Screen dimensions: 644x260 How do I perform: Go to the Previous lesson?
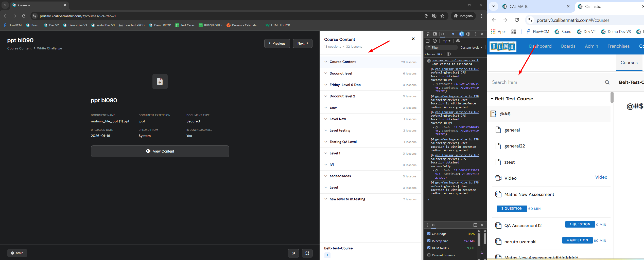[x=277, y=43]
